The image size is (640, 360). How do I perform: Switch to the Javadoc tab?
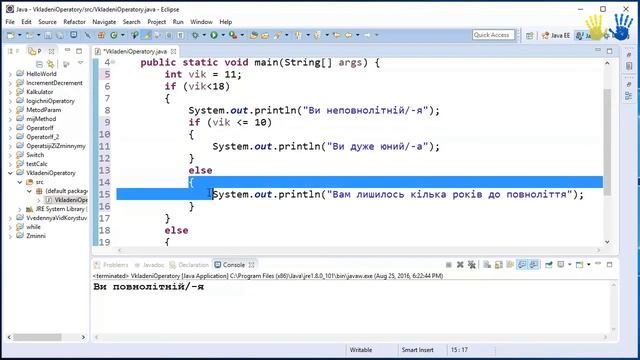[149, 265]
